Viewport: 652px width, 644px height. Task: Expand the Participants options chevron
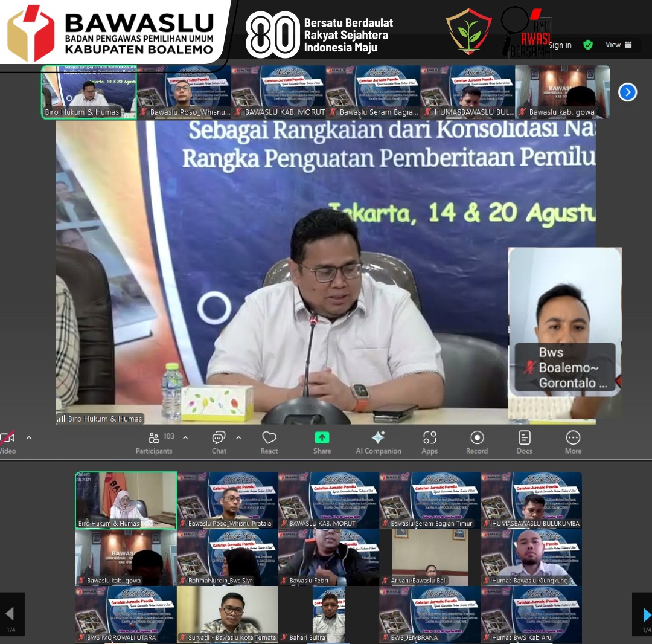(185, 437)
